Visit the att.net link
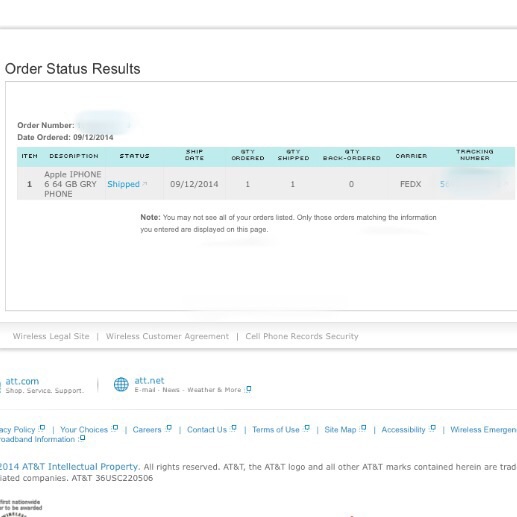Screen dimensions: 517x517 click(149, 380)
